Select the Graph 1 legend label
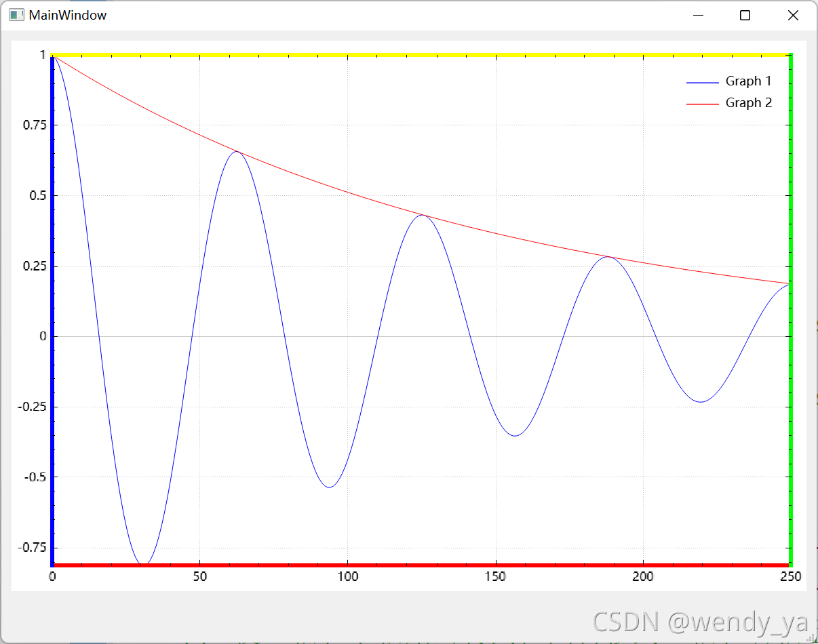Screen dimensions: 818x644 click(x=749, y=81)
